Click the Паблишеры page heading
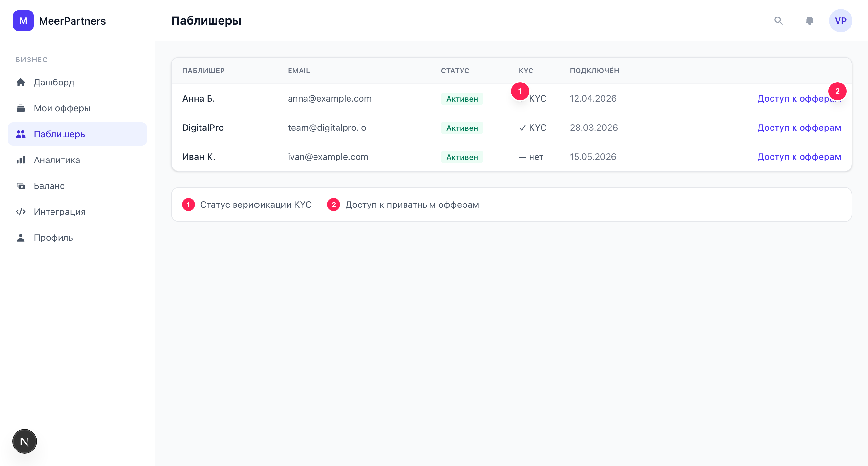The height and width of the screenshot is (466, 868). (206, 21)
